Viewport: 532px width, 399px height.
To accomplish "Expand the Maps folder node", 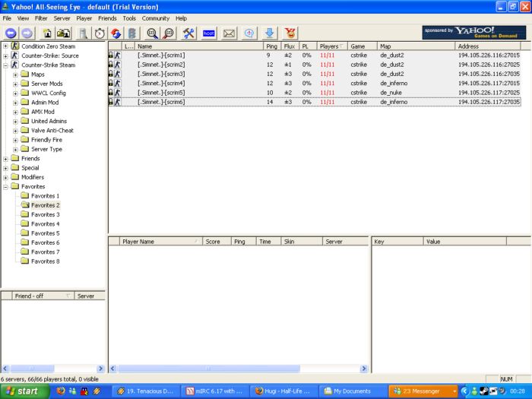I will coord(15,74).
